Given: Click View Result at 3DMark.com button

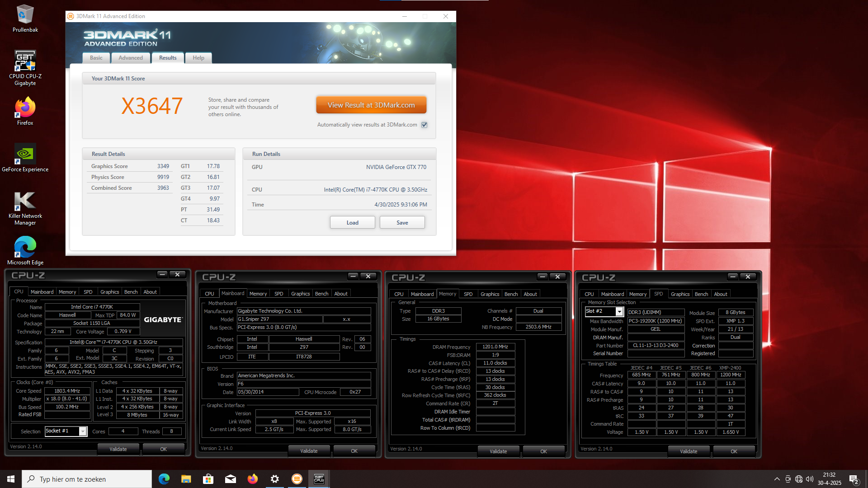Looking at the screenshot, I should pos(371,105).
